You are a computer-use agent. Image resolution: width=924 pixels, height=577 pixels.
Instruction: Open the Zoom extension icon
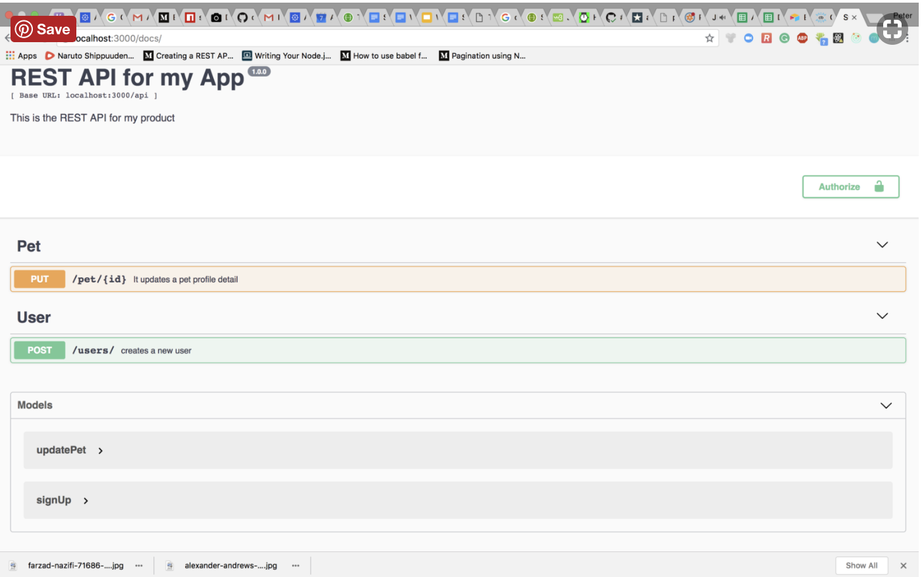[748, 38]
